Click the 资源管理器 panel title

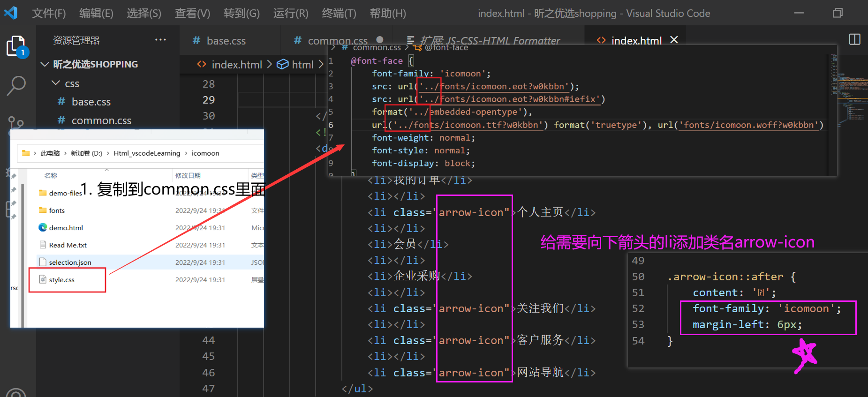(76, 40)
